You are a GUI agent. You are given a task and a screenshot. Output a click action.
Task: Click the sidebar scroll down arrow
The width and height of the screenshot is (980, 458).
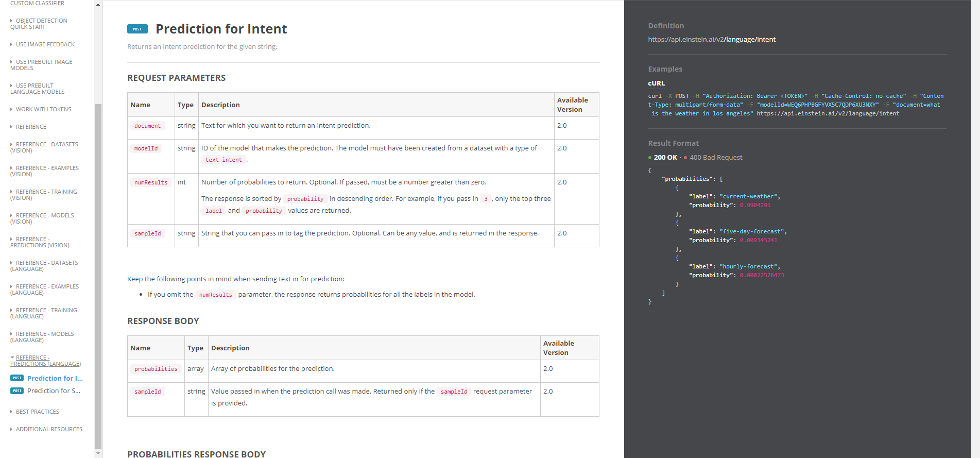click(x=98, y=453)
